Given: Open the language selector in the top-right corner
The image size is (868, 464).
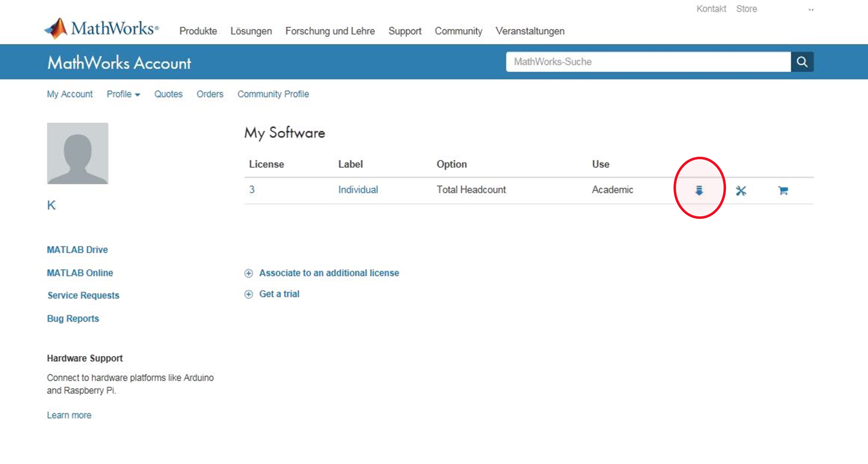Looking at the screenshot, I should pos(810,9).
